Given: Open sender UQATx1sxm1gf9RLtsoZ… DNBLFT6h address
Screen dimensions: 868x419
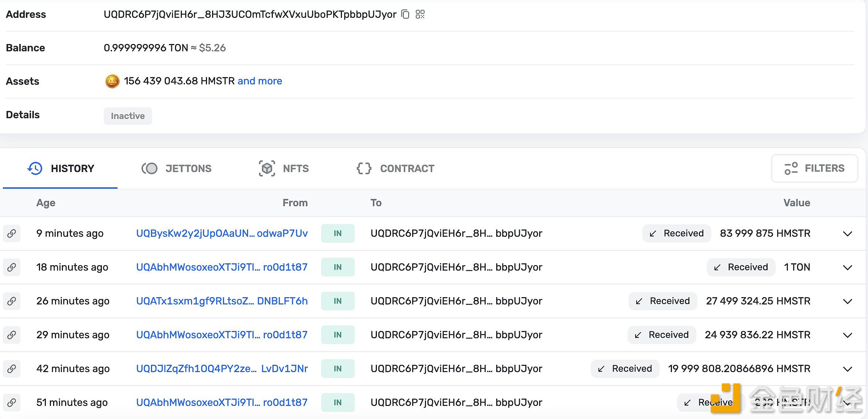Looking at the screenshot, I should (x=222, y=301).
